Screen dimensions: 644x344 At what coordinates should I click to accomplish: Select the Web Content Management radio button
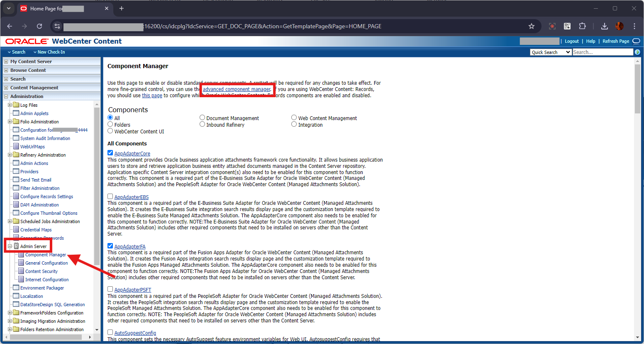coord(294,118)
